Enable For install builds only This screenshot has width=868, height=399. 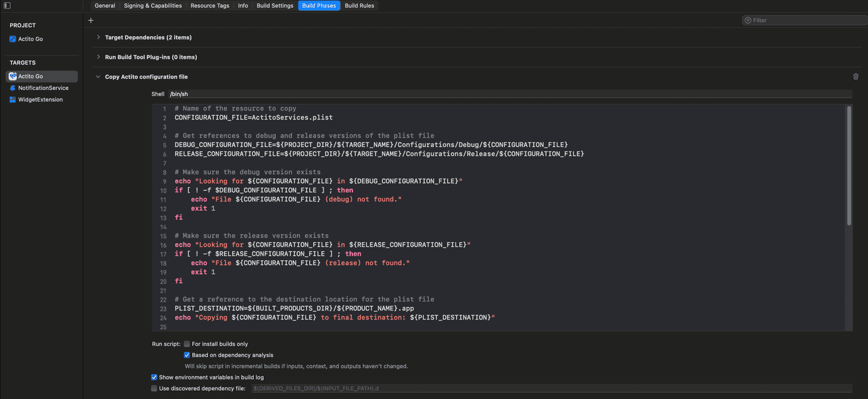pos(186,343)
